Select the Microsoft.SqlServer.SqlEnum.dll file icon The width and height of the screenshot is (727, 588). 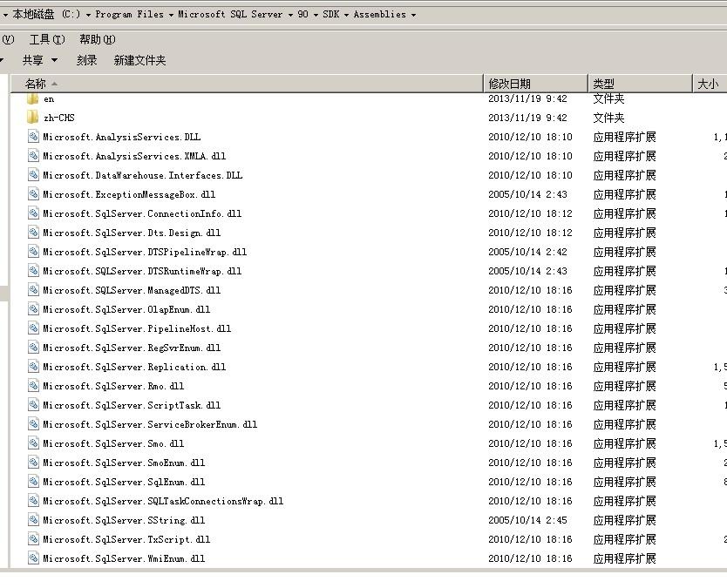[x=33, y=482]
